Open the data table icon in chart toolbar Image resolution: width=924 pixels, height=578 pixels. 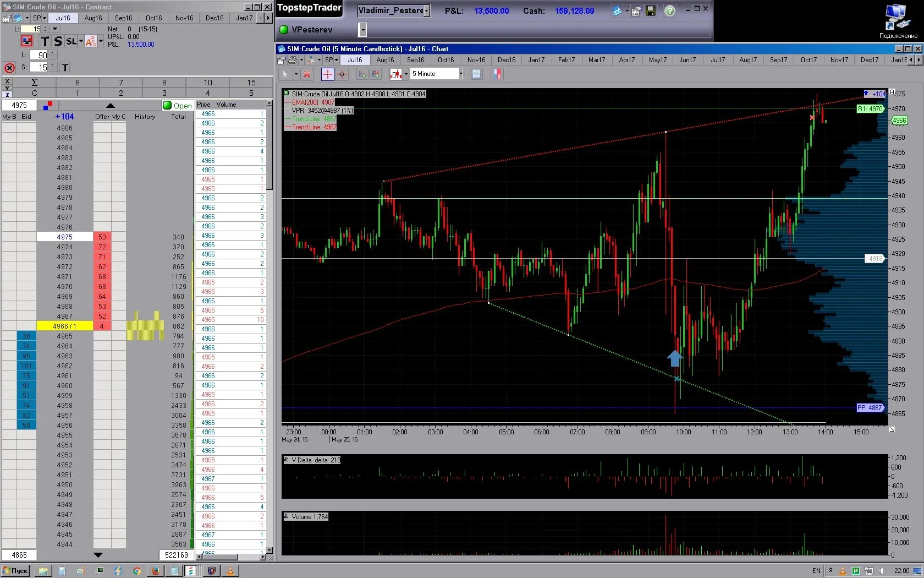pos(477,74)
